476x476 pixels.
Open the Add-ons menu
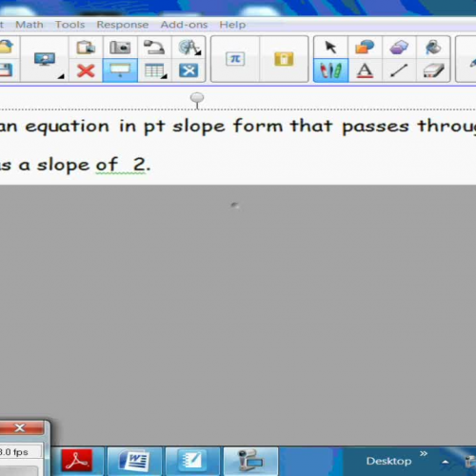[184, 25]
